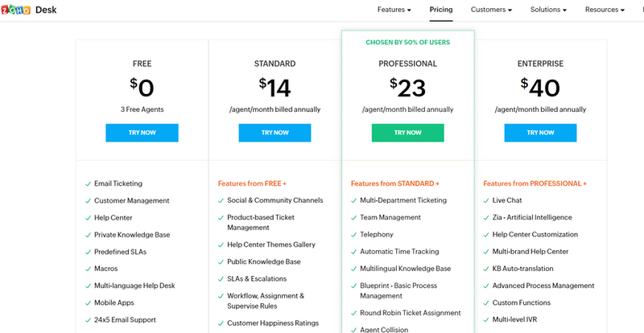This screenshot has width=644, height=333.
Task: Click the 3 Free Agents text
Action: (x=142, y=109)
